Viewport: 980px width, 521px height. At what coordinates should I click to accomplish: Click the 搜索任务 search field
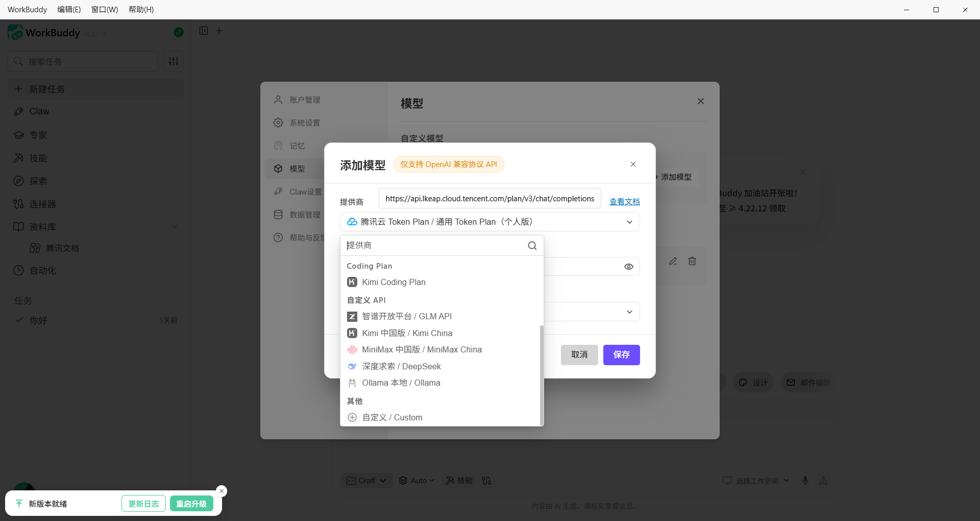click(x=83, y=61)
